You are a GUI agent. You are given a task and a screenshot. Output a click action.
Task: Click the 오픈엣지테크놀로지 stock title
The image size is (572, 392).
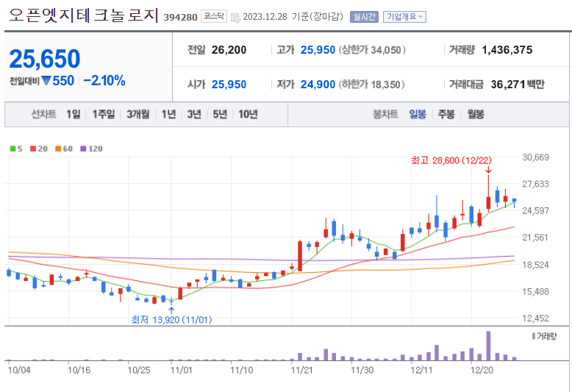pyautogui.click(x=84, y=15)
